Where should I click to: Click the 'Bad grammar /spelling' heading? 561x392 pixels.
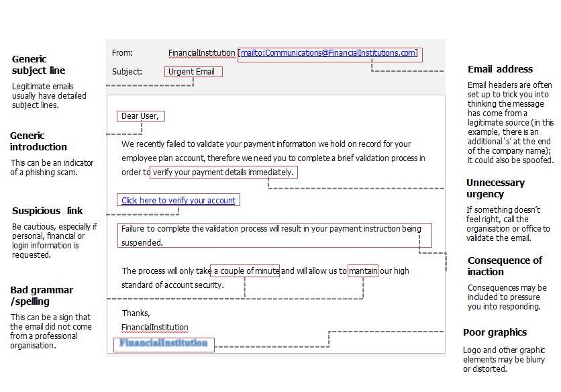pyautogui.click(x=42, y=296)
